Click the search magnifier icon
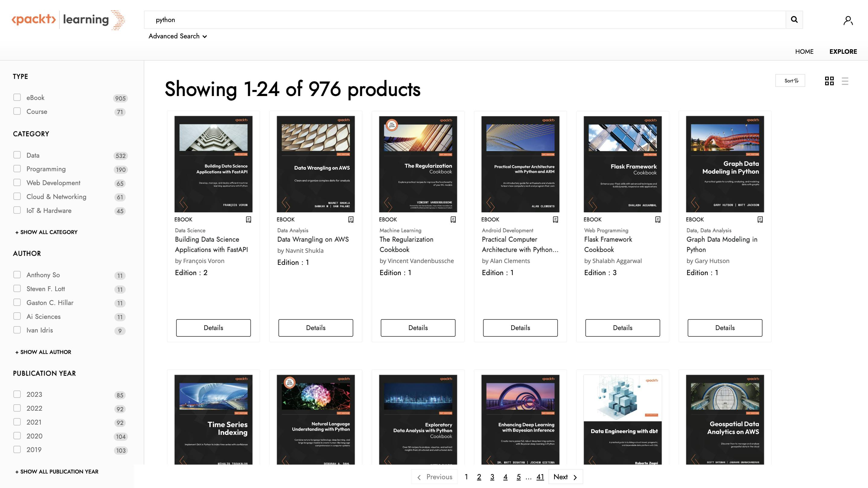Image resolution: width=868 pixels, height=488 pixels. (x=794, y=20)
